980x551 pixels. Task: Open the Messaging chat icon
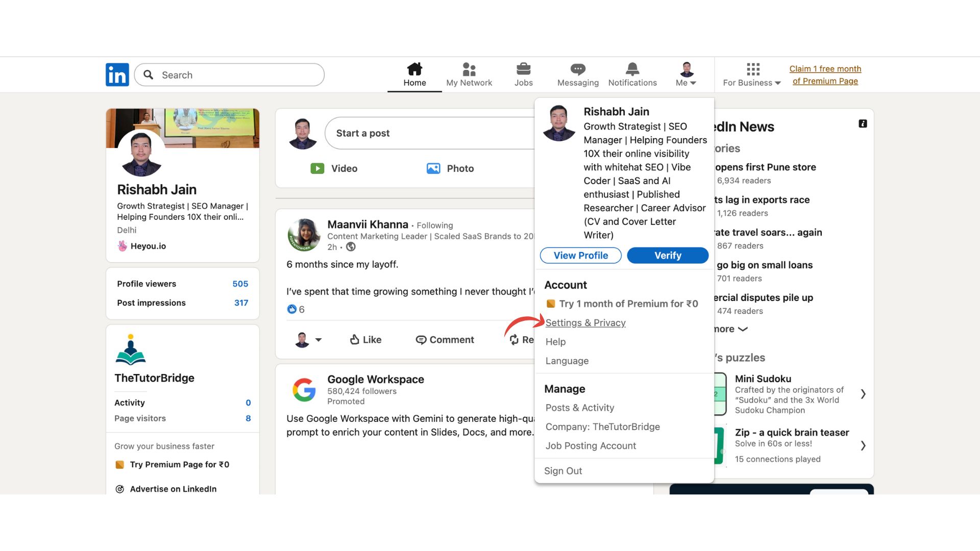tap(578, 69)
